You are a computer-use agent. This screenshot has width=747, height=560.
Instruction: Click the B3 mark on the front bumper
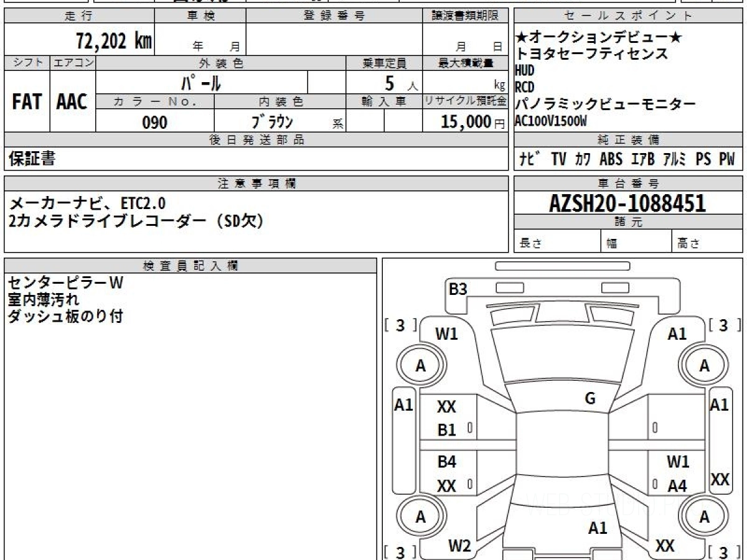(x=458, y=289)
